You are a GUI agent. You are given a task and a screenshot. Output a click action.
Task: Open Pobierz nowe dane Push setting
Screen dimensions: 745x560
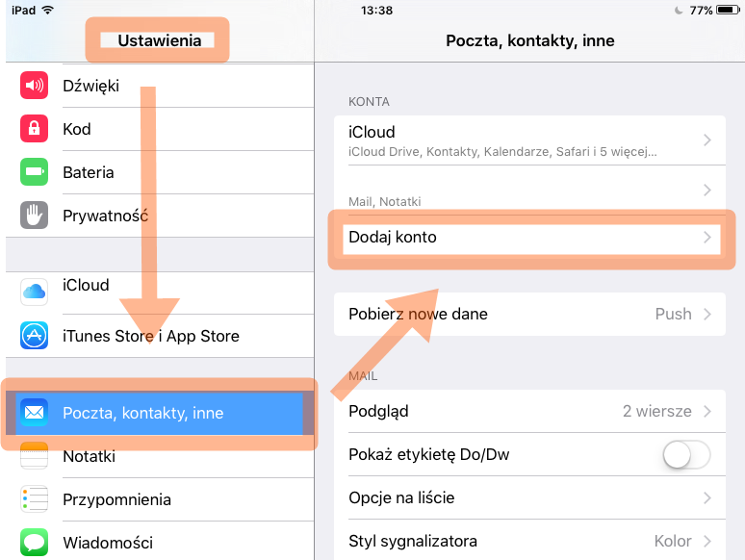point(528,314)
